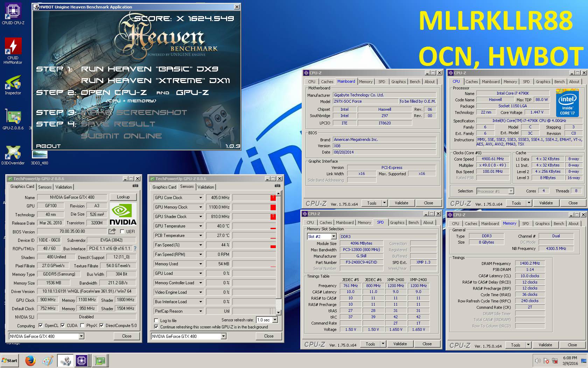
Task: Click the Start button
Action: coord(10,360)
